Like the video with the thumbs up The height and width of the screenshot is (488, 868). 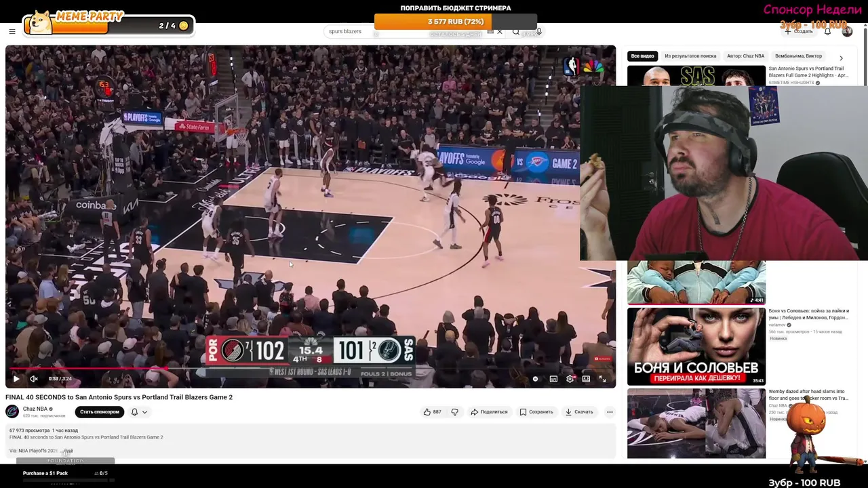pos(432,411)
